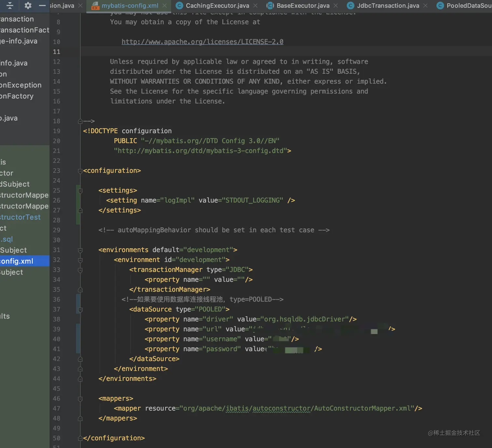Screen dimensions: 492x448
Task: Select 'dSubject' in the project tree
Action: tap(15, 184)
